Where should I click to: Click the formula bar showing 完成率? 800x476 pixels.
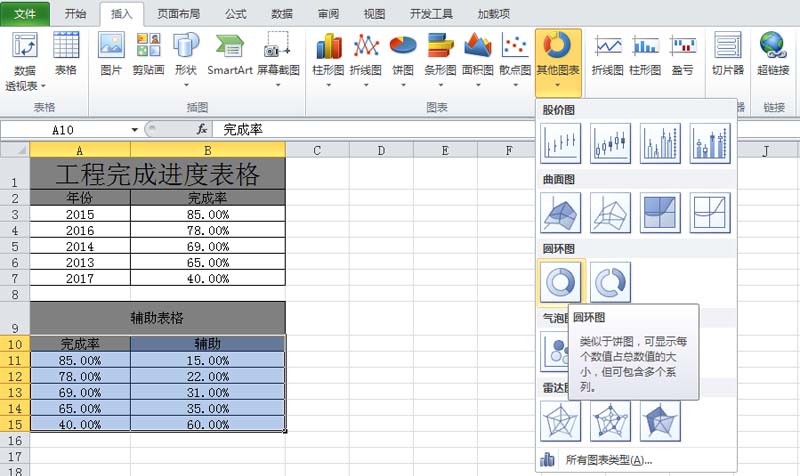[372, 130]
